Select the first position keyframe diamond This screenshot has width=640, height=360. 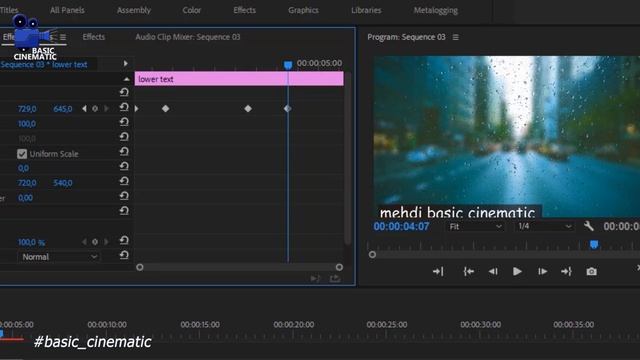point(165,109)
